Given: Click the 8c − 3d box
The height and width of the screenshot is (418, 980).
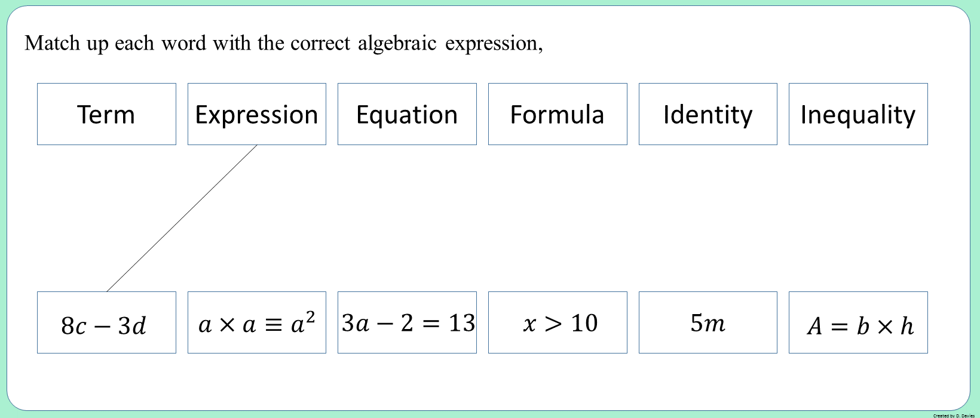Looking at the screenshot, I should pos(106,322).
